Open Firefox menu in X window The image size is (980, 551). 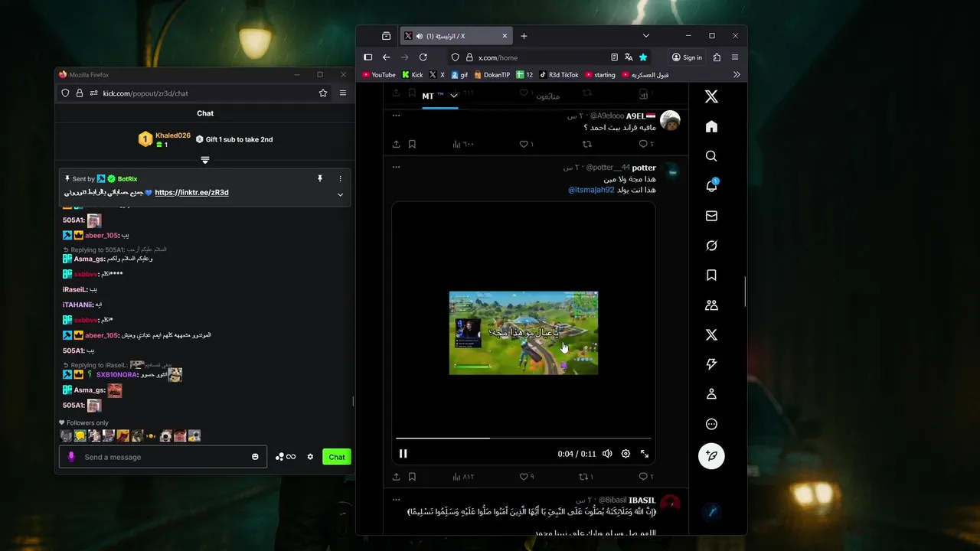[735, 57]
